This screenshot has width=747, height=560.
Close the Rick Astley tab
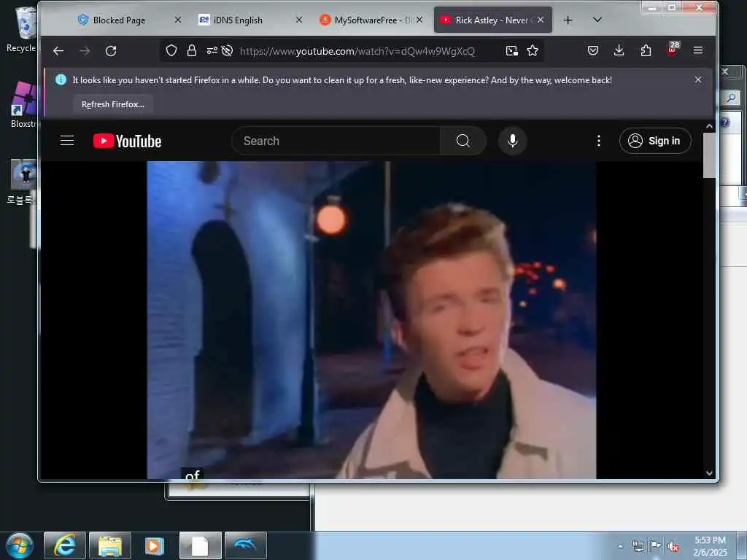click(x=541, y=20)
